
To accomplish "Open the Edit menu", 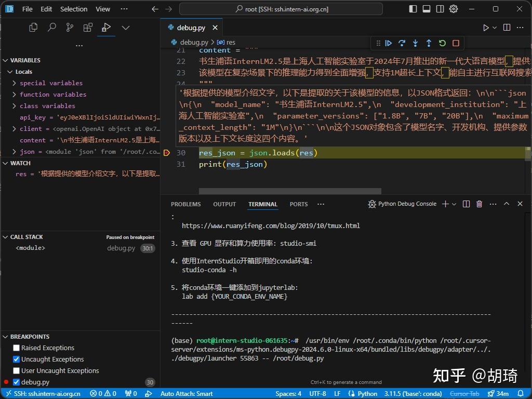I will [46, 9].
